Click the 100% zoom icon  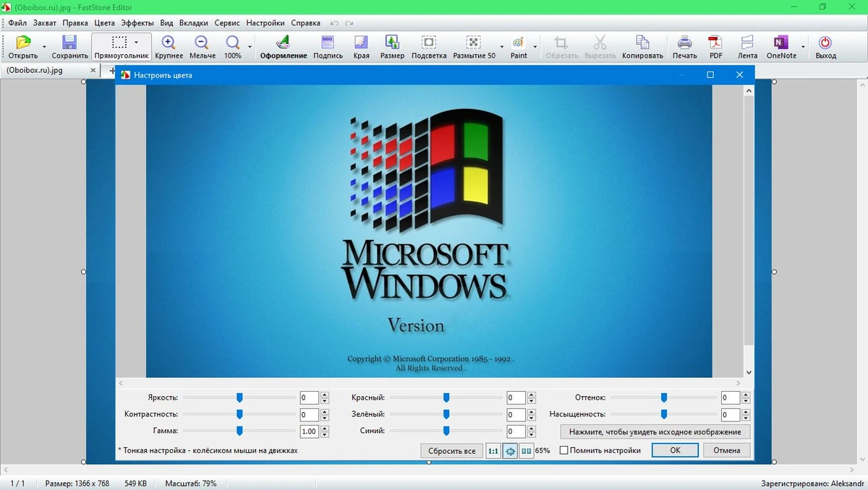(233, 43)
